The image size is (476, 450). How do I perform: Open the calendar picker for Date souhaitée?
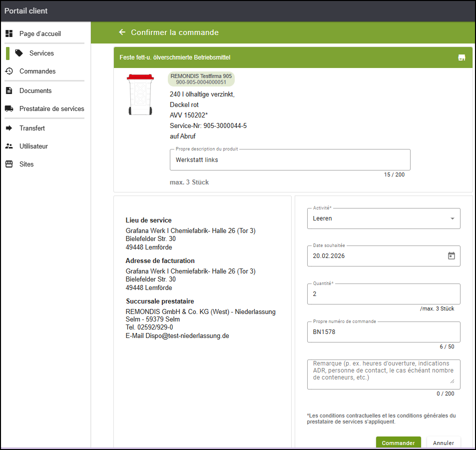pos(451,256)
